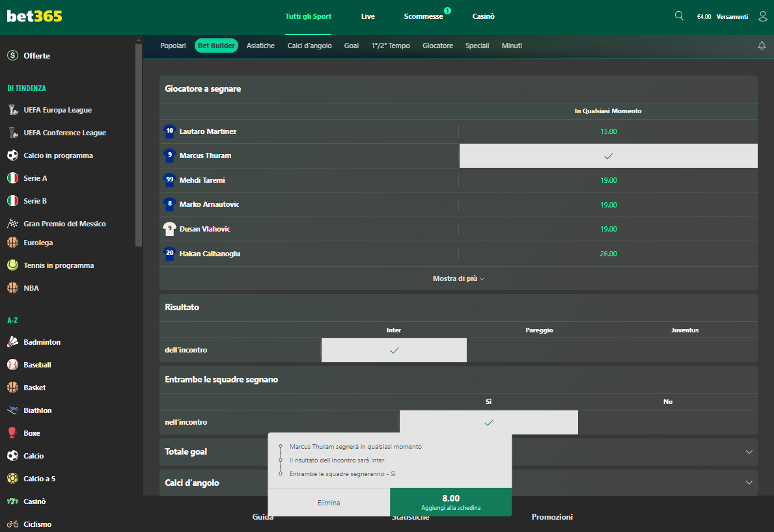Select the Popolari market tab
Image resolution: width=774 pixels, height=532 pixels.
tap(173, 46)
